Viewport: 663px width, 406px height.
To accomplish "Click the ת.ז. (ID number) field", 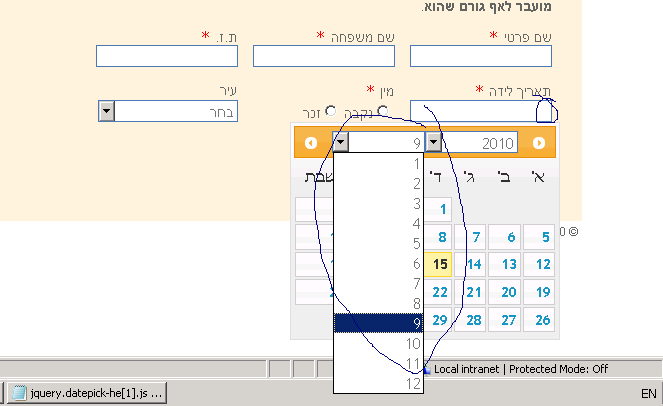I will point(167,56).
